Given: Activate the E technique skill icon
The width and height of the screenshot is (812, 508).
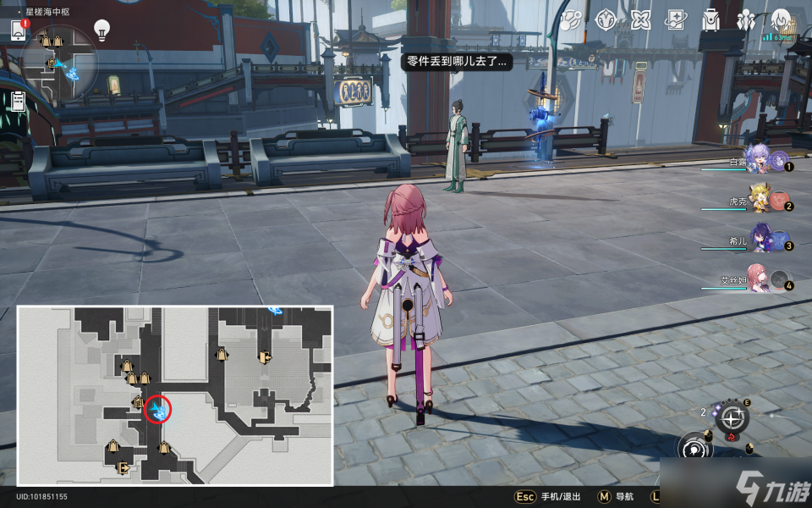Looking at the screenshot, I should (x=732, y=417).
